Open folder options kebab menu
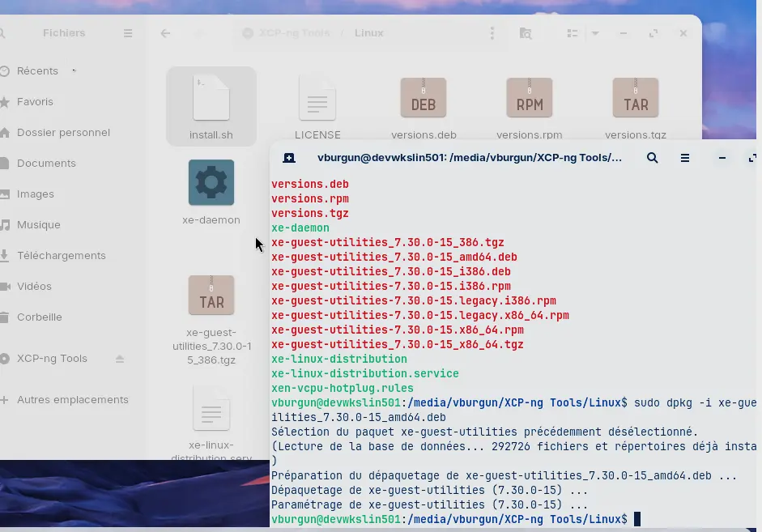This screenshot has width=762, height=532. (492, 33)
